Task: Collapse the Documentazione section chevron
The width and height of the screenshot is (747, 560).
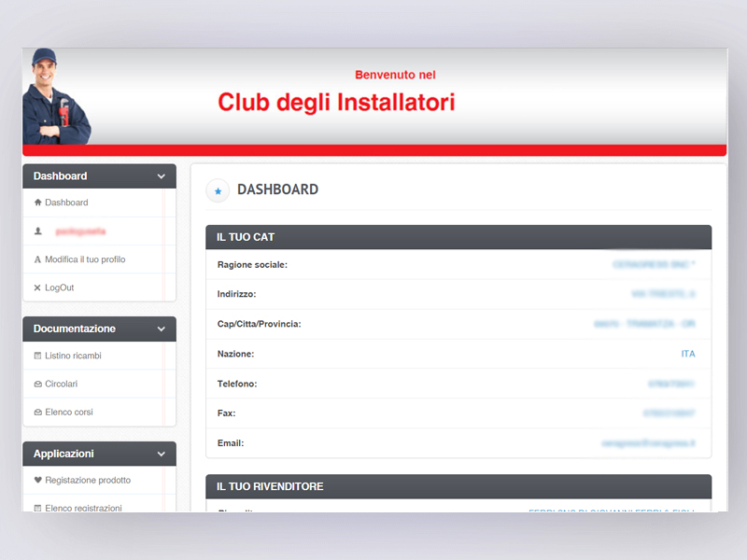Action: point(162,329)
